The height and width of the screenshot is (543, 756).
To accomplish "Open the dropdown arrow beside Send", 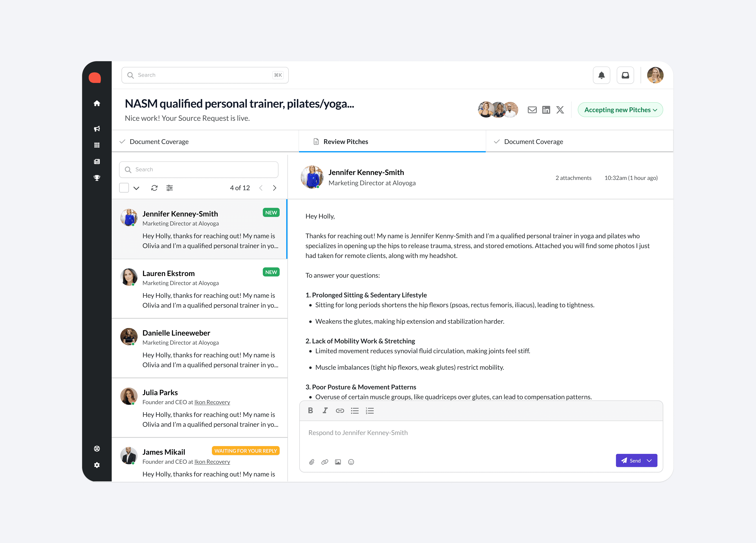I will click(649, 461).
